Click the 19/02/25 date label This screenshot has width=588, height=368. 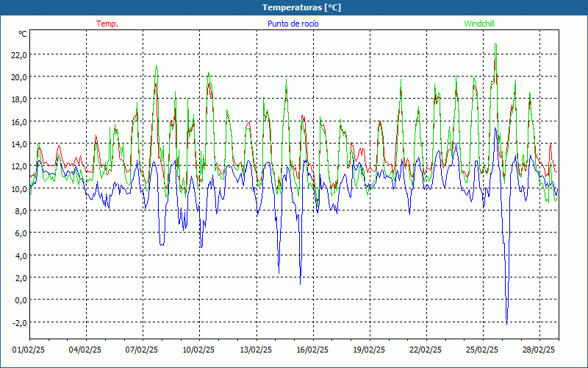pos(369,350)
